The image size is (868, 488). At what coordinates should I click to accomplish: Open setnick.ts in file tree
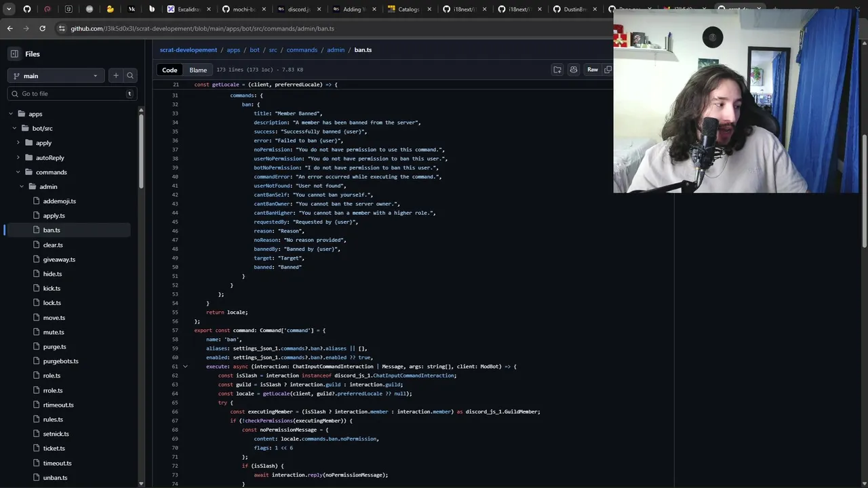point(56,434)
